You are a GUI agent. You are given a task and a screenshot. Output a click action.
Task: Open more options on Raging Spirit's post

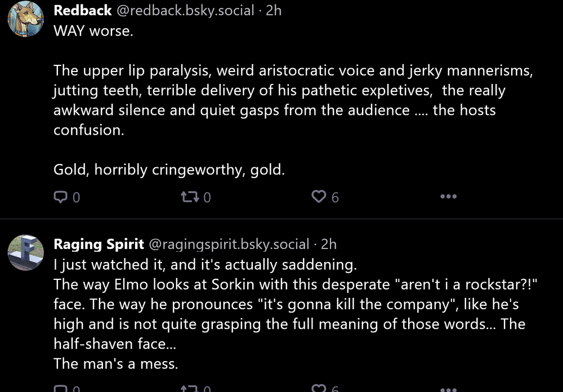click(x=448, y=388)
